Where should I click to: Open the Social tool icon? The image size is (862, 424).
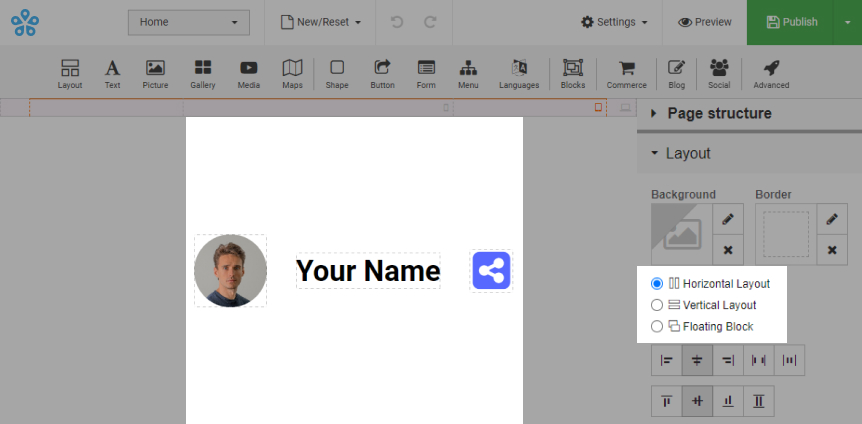tap(719, 68)
